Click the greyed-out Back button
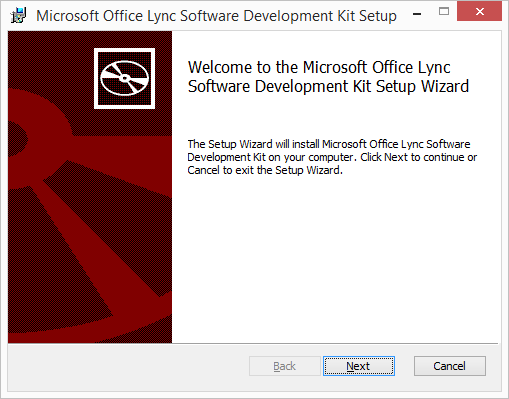 click(x=285, y=366)
